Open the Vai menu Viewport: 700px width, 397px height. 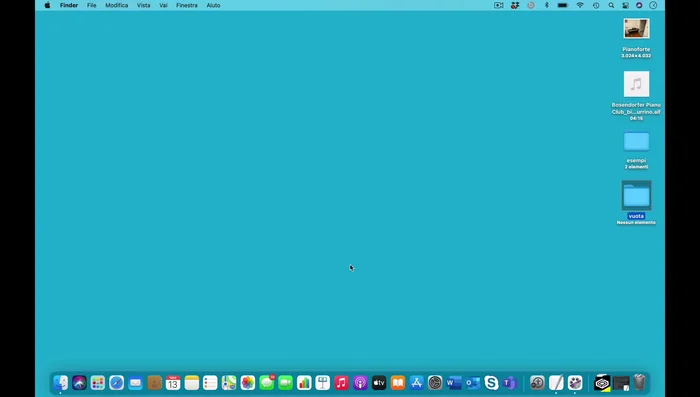163,5
